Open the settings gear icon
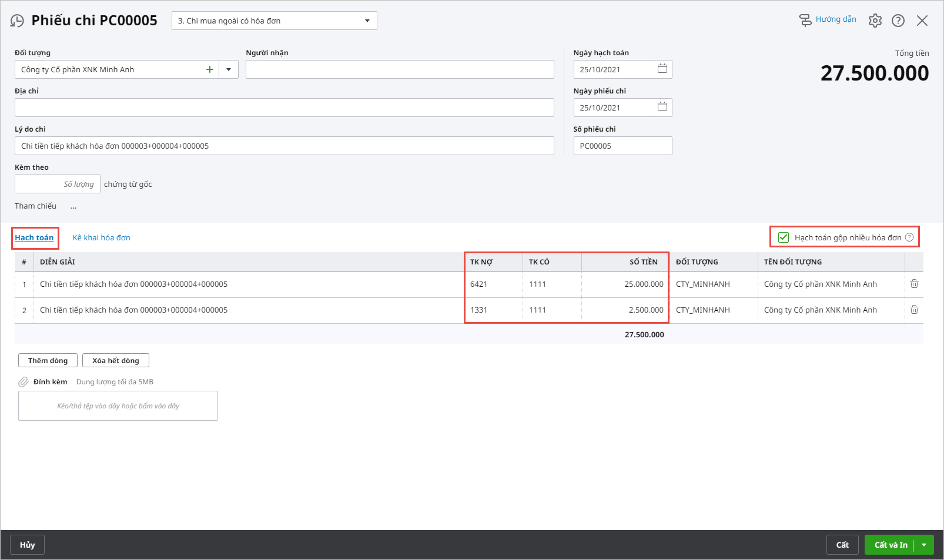 [875, 21]
